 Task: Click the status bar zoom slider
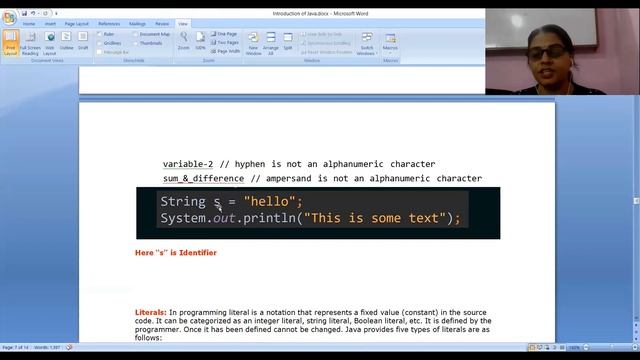[611, 347]
